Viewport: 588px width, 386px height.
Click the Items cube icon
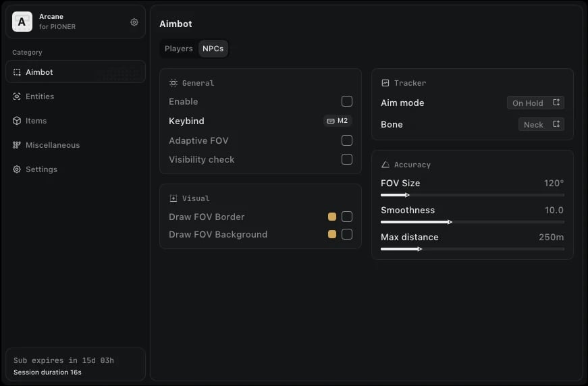tap(17, 121)
